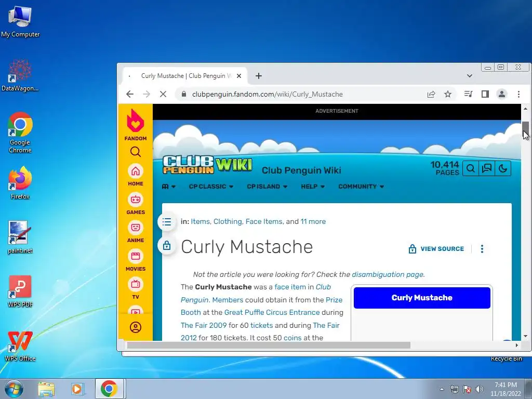The image size is (532, 399).
Task: Follow the disambiguation page link
Action: click(x=388, y=274)
